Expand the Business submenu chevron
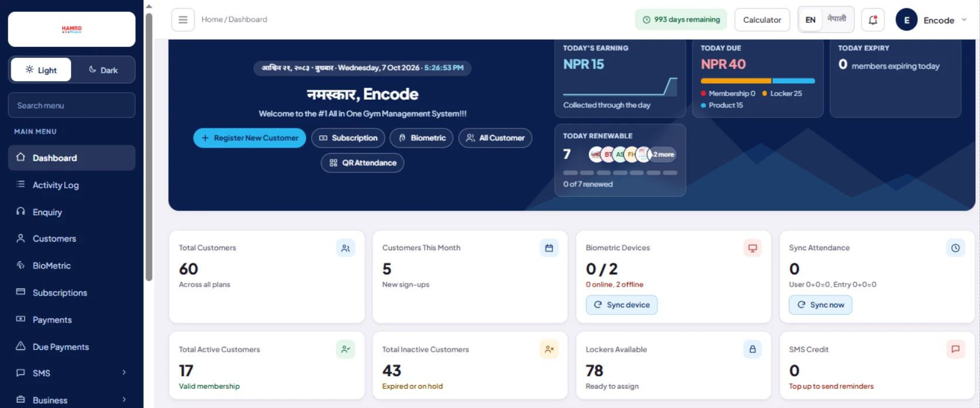This screenshot has height=408, width=980. (124, 400)
